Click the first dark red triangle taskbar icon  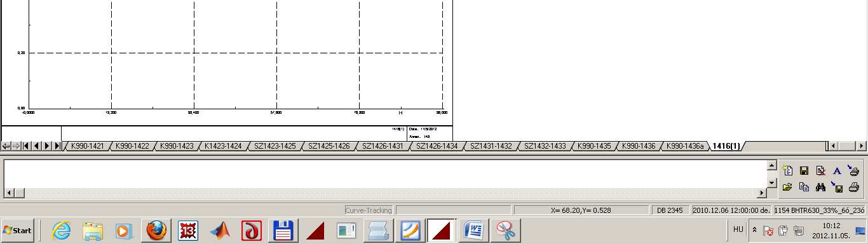[x=315, y=231]
